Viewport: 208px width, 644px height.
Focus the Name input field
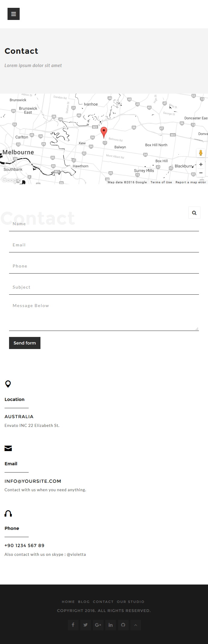click(x=104, y=224)
